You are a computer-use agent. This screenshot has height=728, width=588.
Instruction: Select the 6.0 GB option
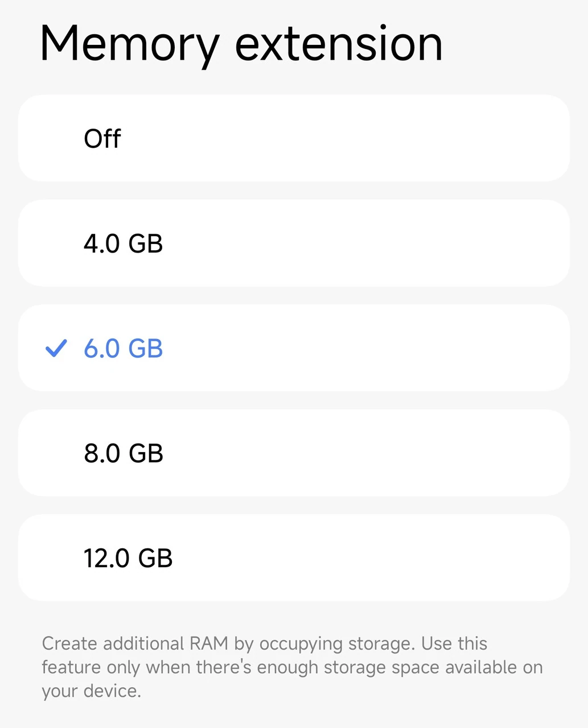coord(294,348)
